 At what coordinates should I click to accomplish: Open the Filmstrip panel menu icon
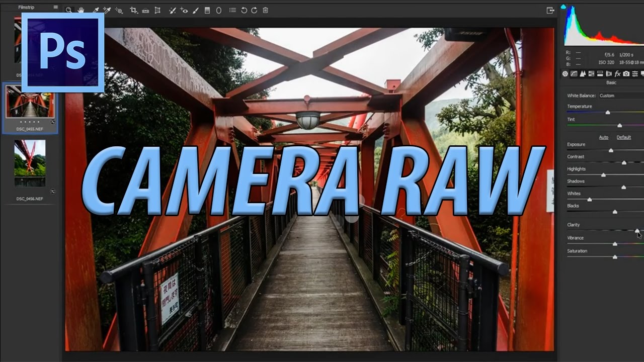pyautogui.click(x=56, y=7)
